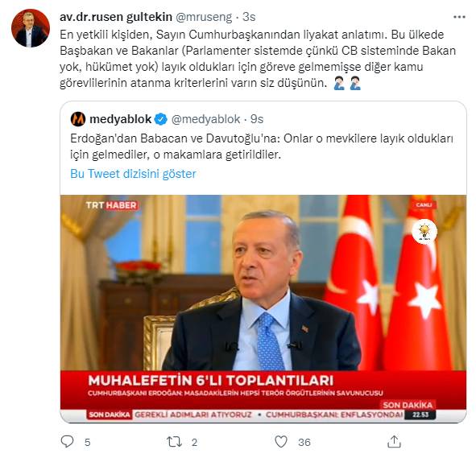Open av.dr.rusen gultekin display name
476x458 pixels.
click(116, 17)
